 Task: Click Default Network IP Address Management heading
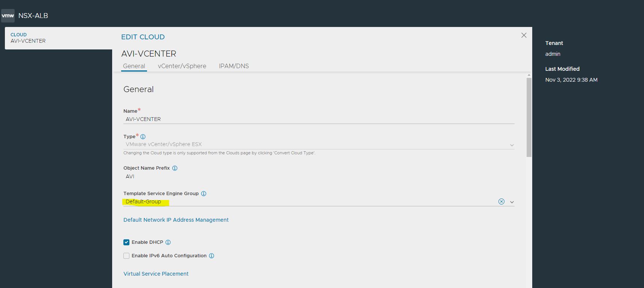[176, 220]
